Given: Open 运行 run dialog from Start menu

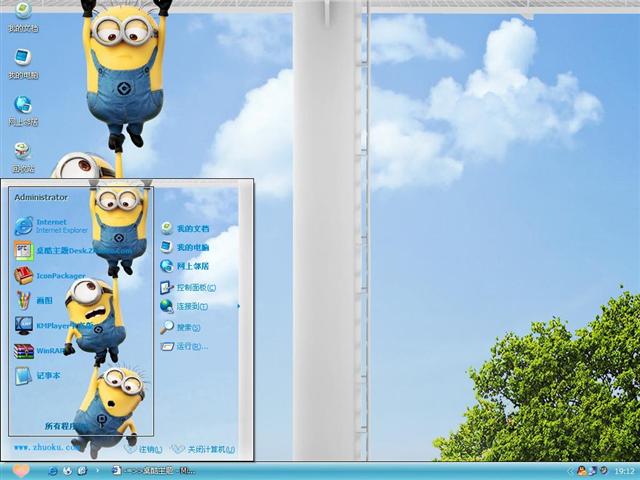Looking at the screenshot, I should pyautogui.click(x=184, y=347).
